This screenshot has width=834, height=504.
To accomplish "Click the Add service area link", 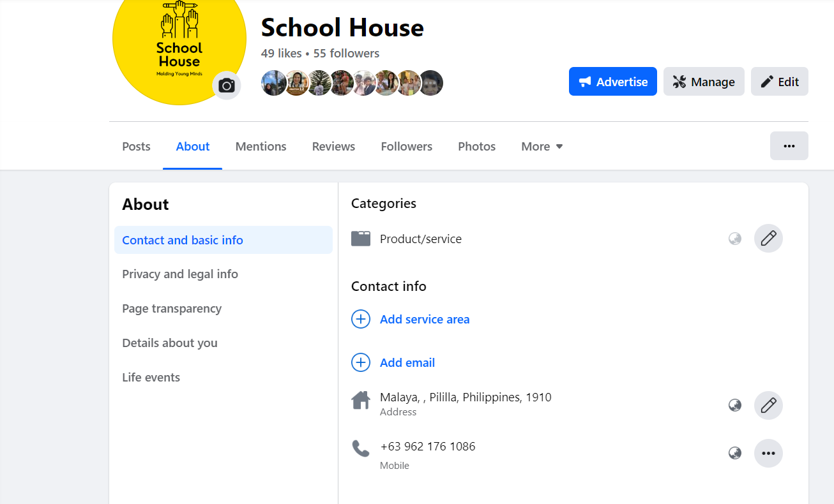I will (425, 319).
